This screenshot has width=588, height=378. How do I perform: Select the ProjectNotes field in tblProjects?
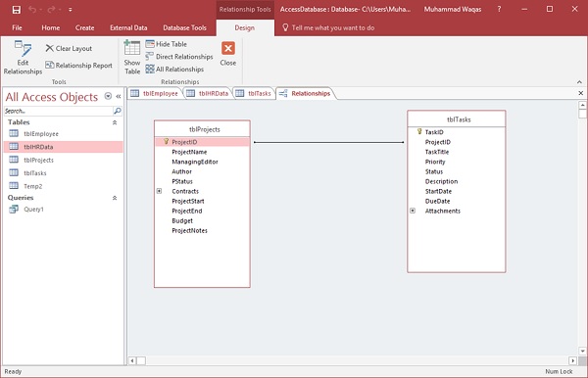(189, 230)
